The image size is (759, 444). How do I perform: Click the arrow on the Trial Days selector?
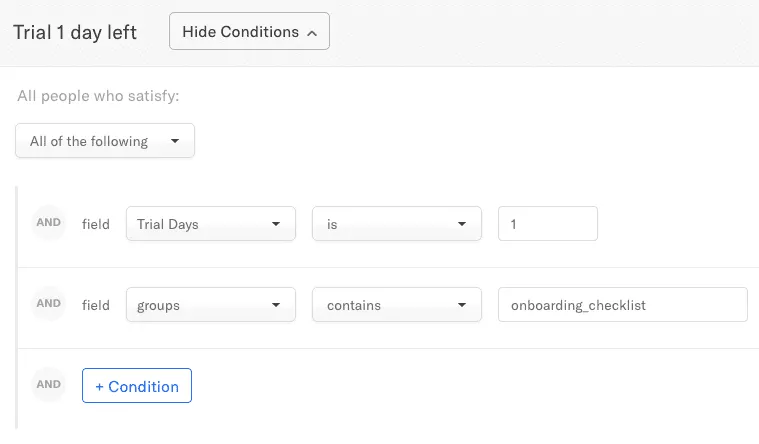point(276,224)
